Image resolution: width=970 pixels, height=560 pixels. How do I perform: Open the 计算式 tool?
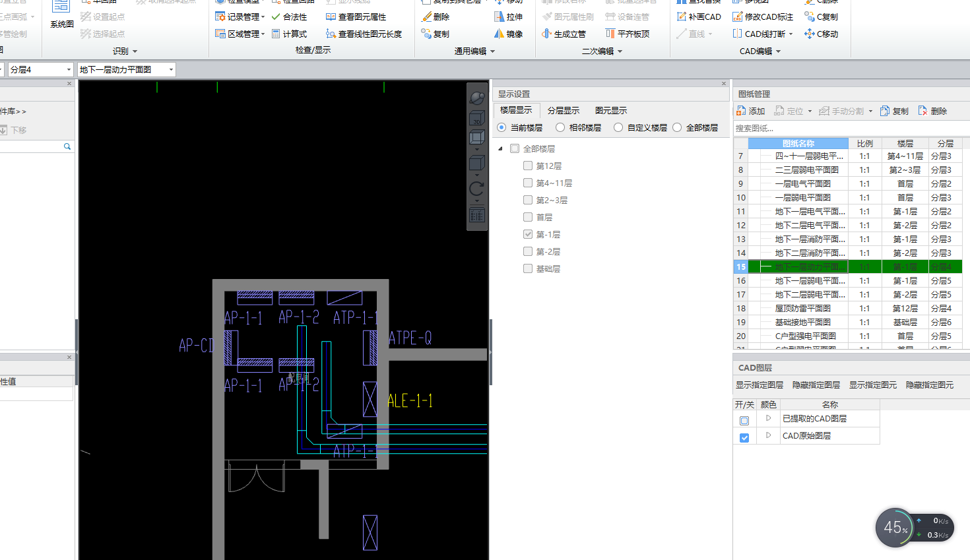pyautogui.click(x=290, y=34)
